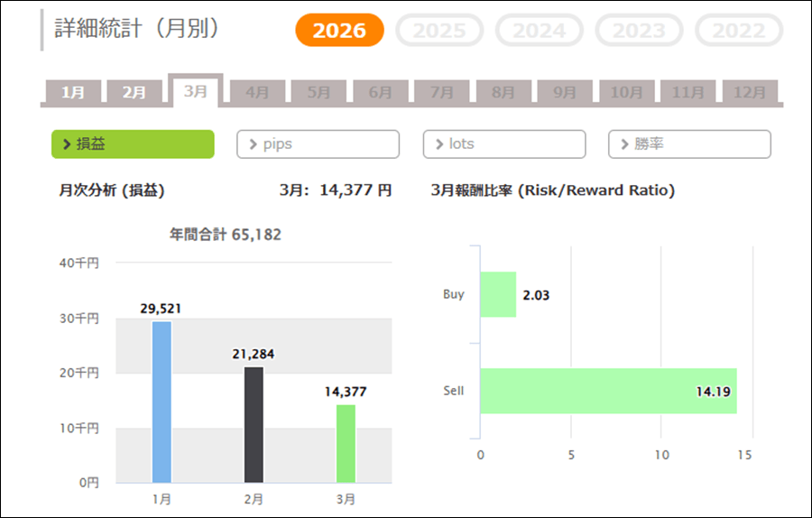Switch to the 2025 year view

(439, 31)
